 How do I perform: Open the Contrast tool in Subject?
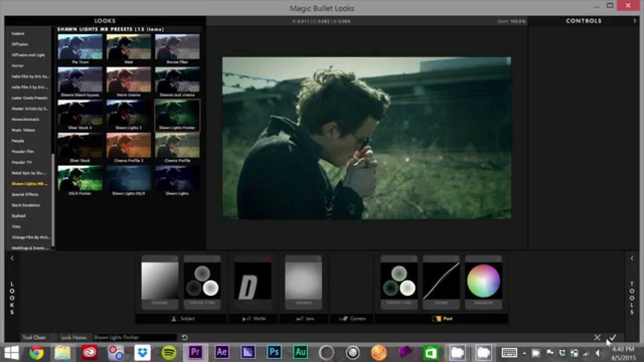point(159,283)
